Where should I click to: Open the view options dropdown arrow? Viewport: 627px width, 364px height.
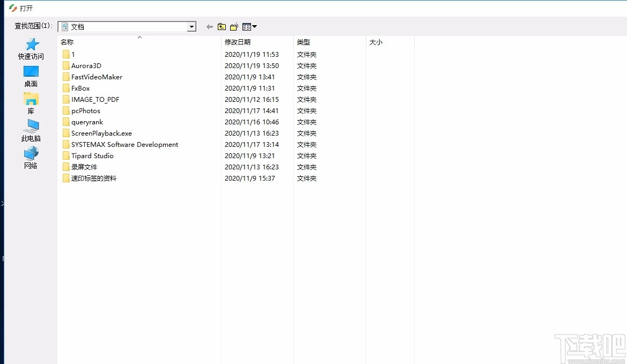click(253, 26)
